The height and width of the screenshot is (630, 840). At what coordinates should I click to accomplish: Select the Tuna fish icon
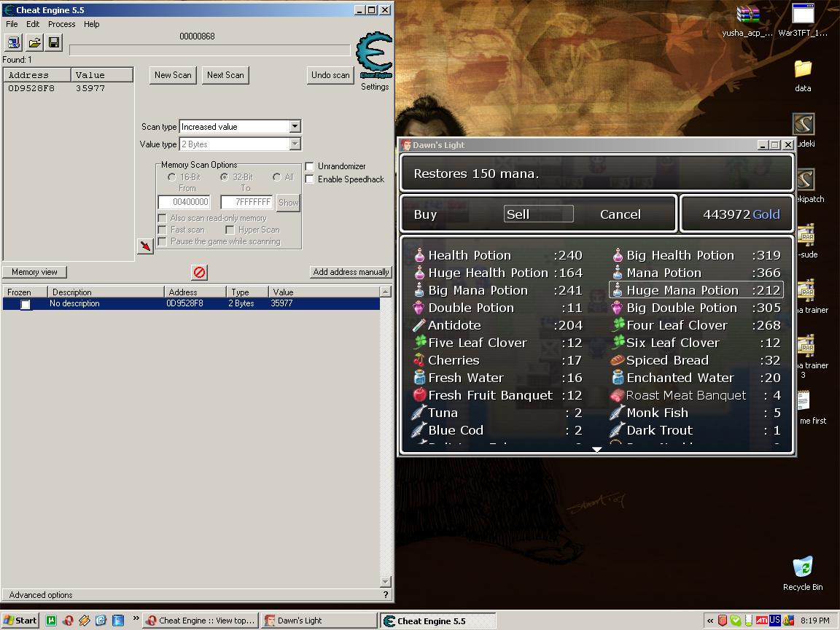419,413
